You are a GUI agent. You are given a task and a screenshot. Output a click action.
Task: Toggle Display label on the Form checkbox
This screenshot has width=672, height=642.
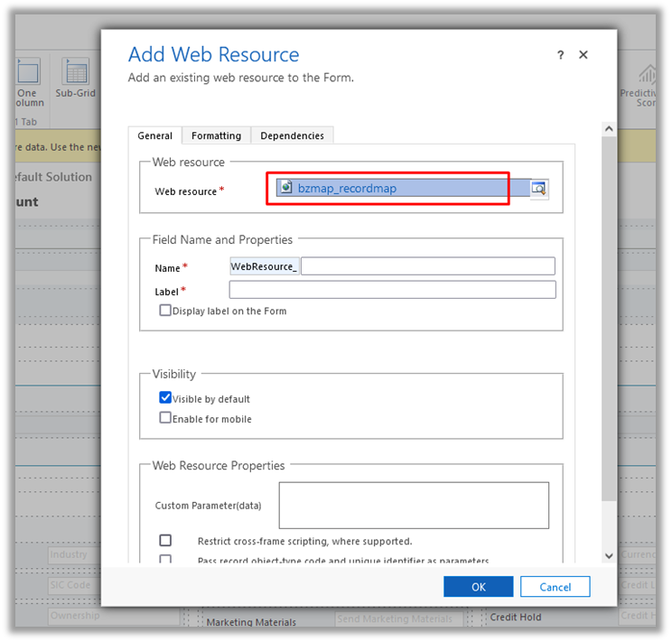pyautogui.click(x=165, y=311)
